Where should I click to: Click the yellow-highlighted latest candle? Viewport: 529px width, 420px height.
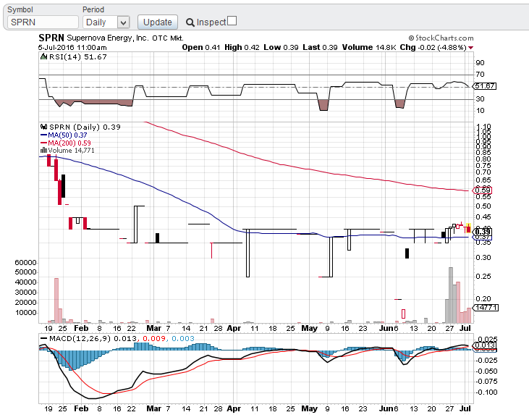click(x=468, y=228)
